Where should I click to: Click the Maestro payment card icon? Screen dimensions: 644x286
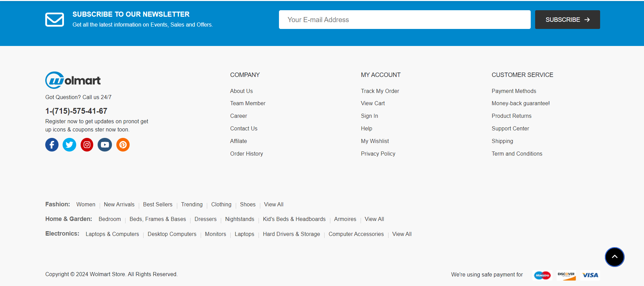pyautogui.click(x=542, y=275)
